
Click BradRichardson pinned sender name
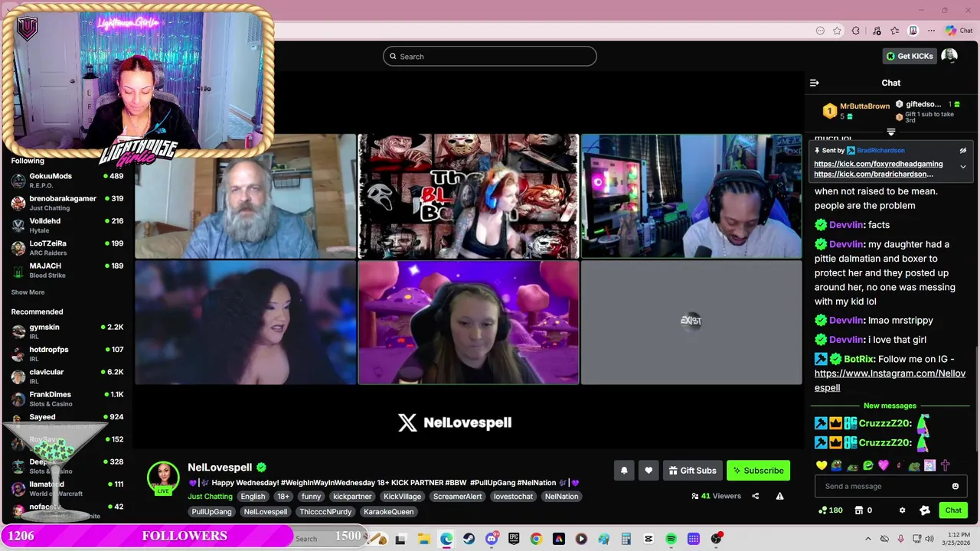coord(880,151)
